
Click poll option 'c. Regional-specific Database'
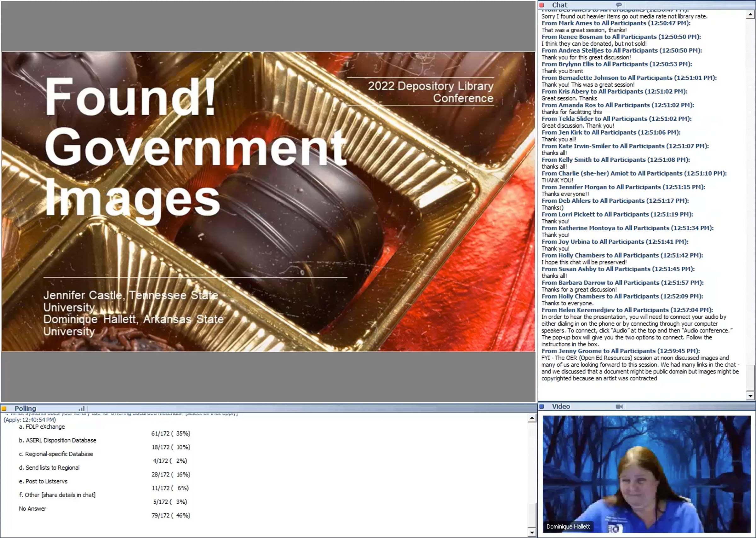tap(56, 454)
